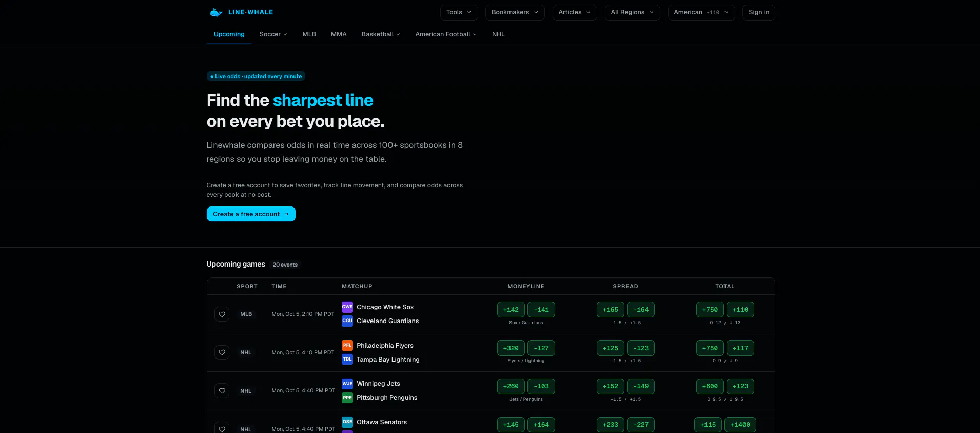This screenshot has width=980, height=433.
Task: Click the Tampa Bay Lightning team name
Action: click(388, 360)
